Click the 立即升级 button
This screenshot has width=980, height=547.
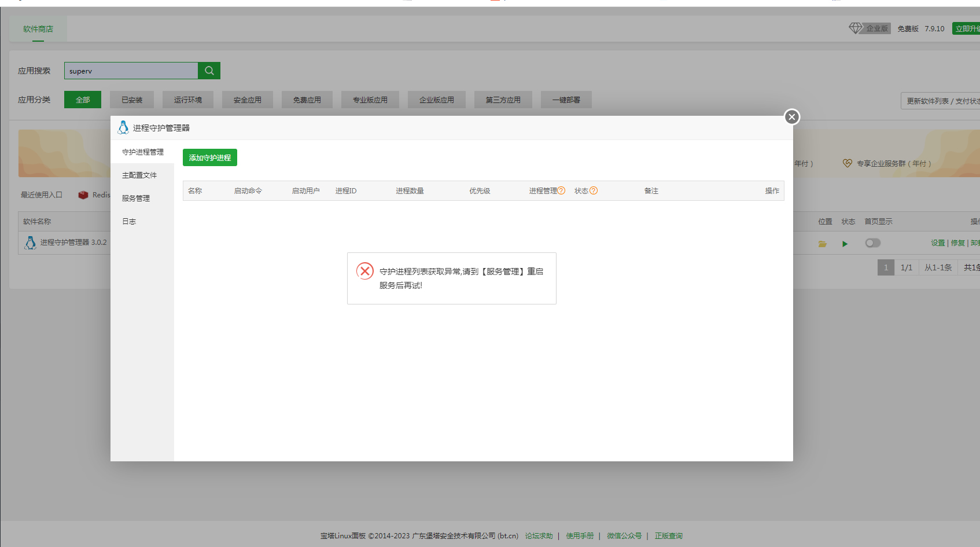(x=967, y=28)
